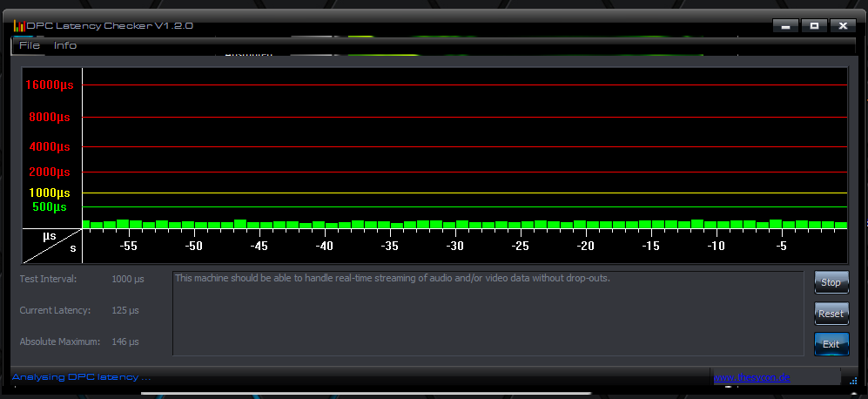Viewport: 868px width, 399px height.
Task: Click the Absolute Maximum value 146 µs
Action: click(127, 342)
